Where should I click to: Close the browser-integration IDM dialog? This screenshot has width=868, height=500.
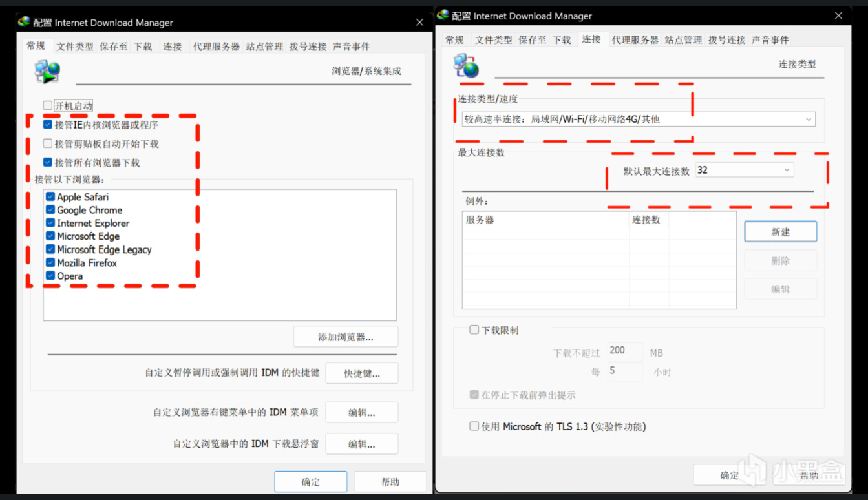tap(419, 22)
